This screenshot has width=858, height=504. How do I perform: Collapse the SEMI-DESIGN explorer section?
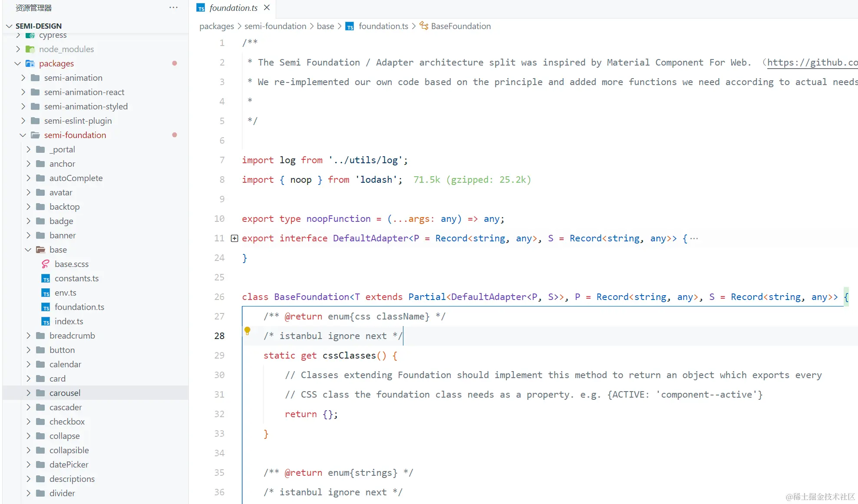(x=9, y=26)
